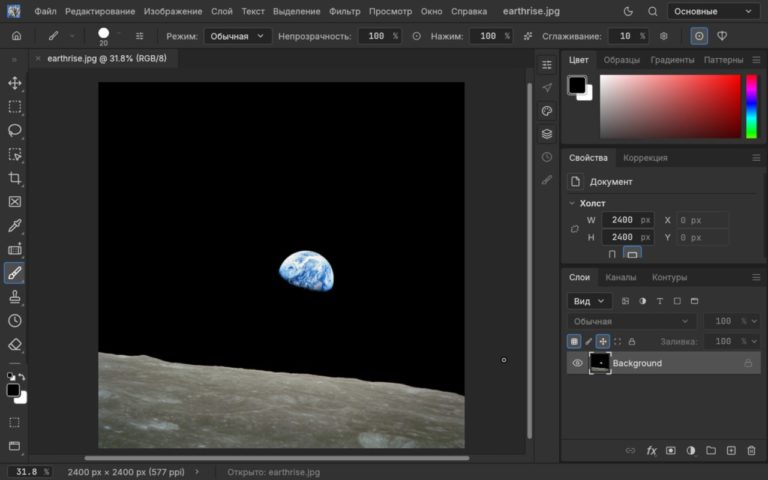Select the History Brush tool
The width and height of the screenshot is (768, 480).
(x=15, y=320)
